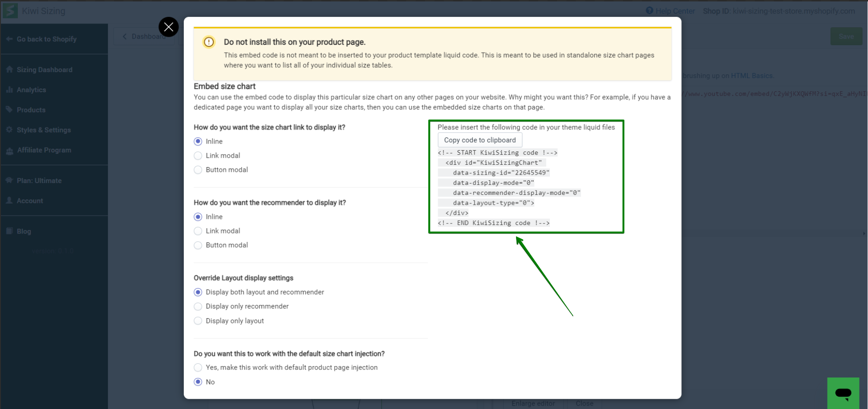The image size is (868, 409).
Task: Click the Affiliate Program people icon
Action: (9, 151)
